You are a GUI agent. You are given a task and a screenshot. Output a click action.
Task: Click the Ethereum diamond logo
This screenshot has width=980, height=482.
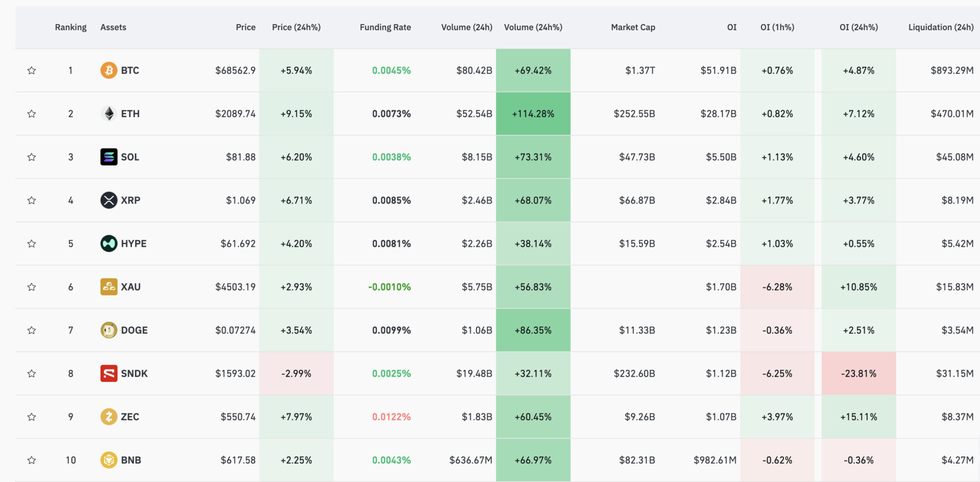coord(109,114)
